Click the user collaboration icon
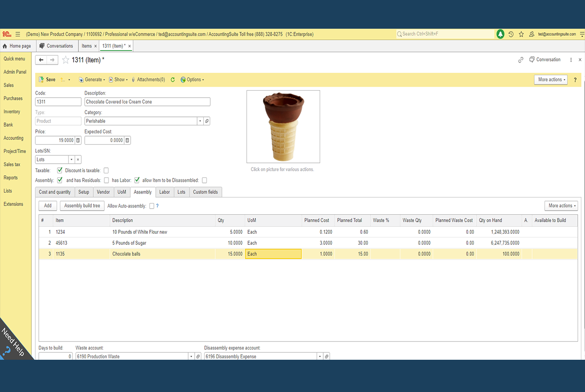Image resolution: width=585 pixels, height=392 pixels. (532, 34)
